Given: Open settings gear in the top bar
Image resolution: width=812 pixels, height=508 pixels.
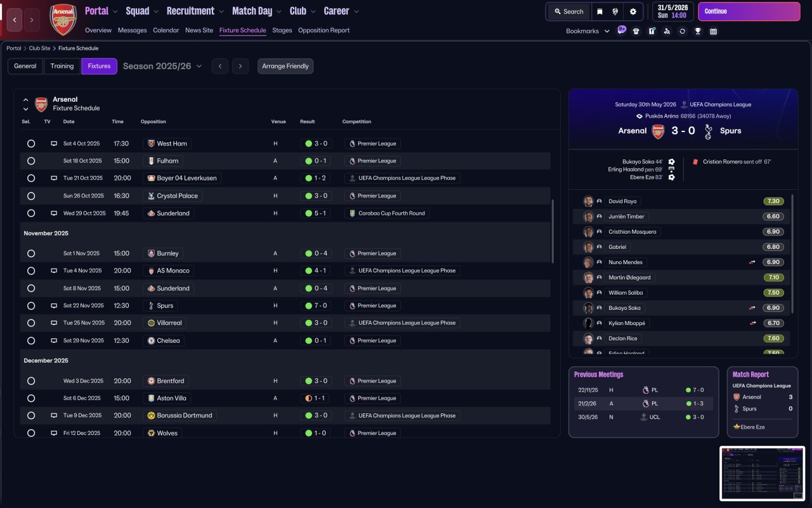Looking at the screenshot, I should pos(633,11).
